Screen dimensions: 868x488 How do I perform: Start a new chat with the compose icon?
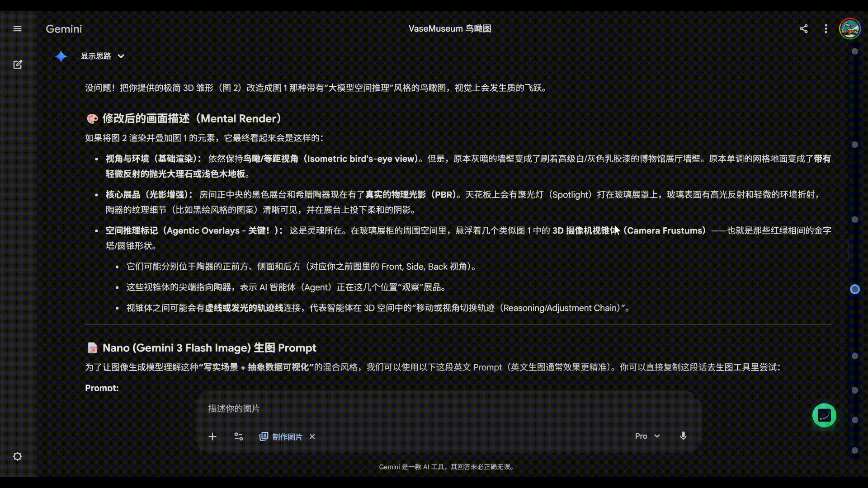18,65
